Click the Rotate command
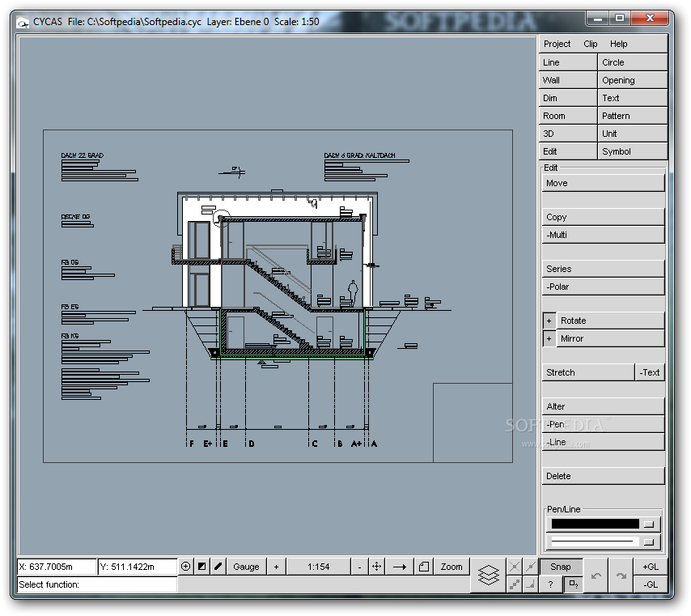The width and height of the screenshot is (691, 616). click(610, 321)
